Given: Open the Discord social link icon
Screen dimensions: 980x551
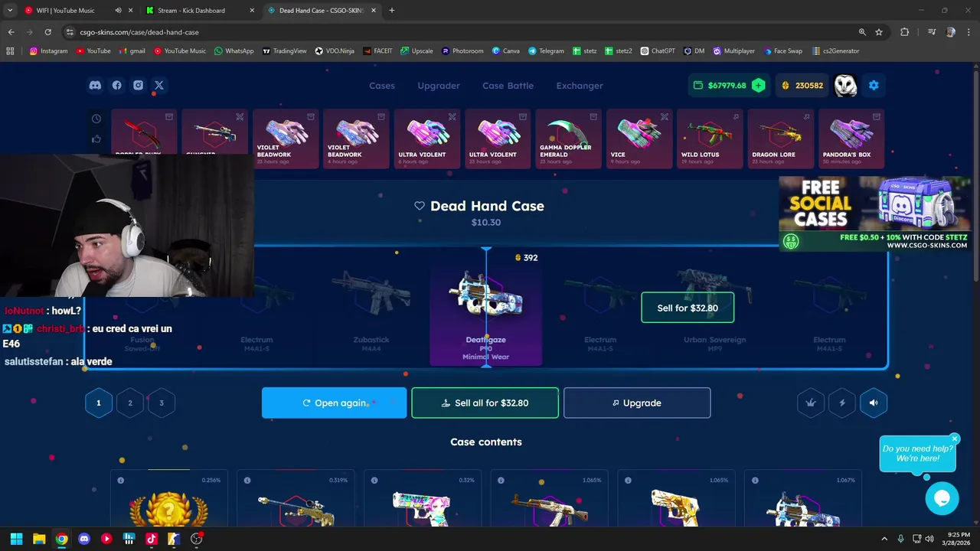Looking at the screenshot, I should [95, 86].
